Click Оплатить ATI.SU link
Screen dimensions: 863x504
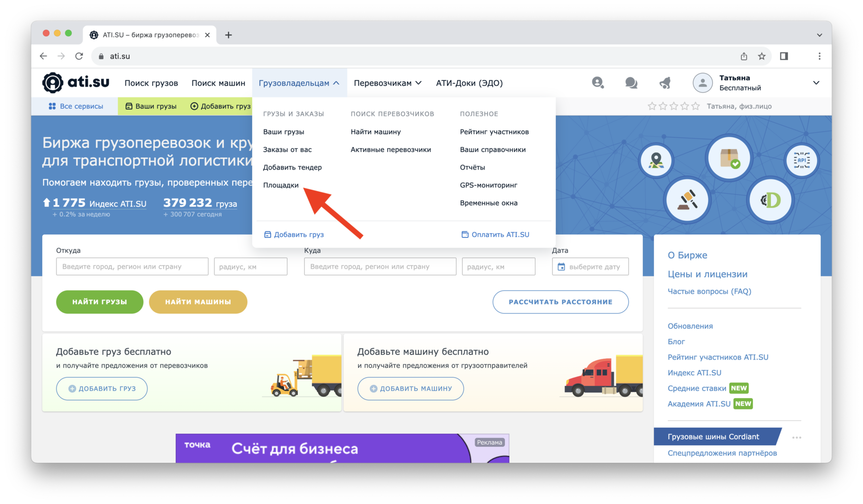495,234
